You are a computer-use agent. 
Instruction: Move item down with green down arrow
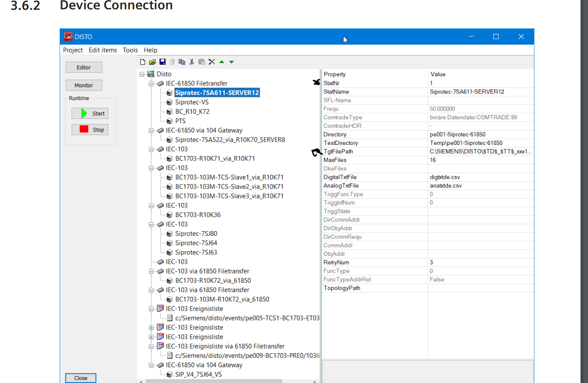[232, 62]
